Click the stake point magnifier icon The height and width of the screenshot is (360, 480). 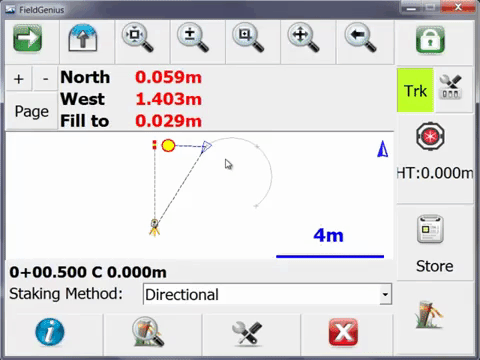(148, 332)
